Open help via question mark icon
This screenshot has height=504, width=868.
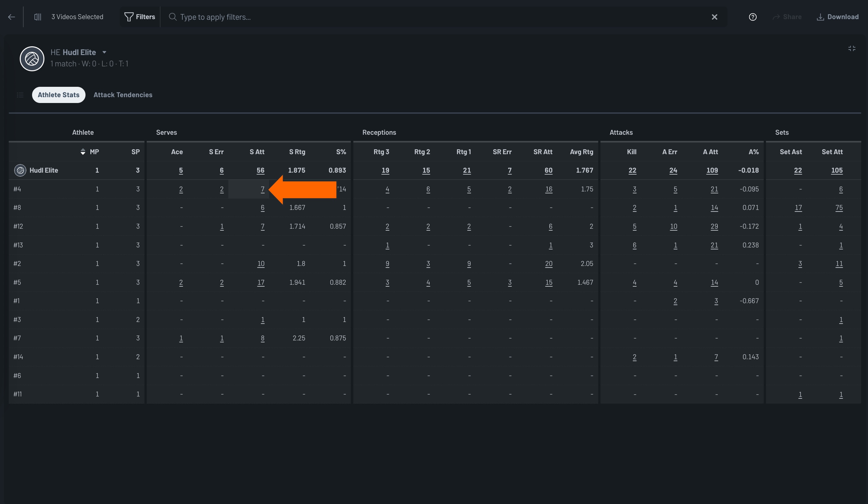[x=753, y=17]
